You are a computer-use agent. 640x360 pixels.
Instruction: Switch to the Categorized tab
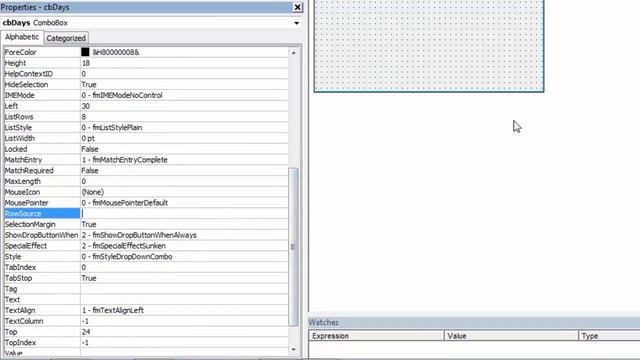tap(66, 38)
